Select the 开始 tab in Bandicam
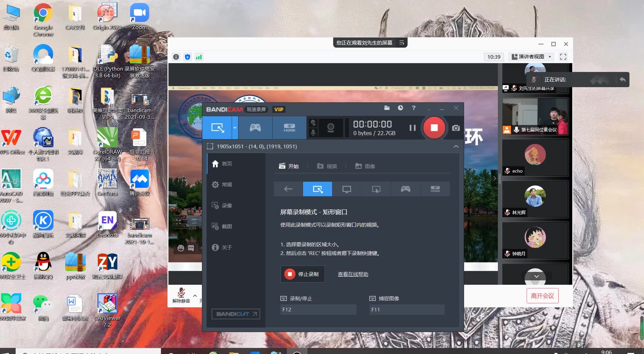 (x=289, y=166)
